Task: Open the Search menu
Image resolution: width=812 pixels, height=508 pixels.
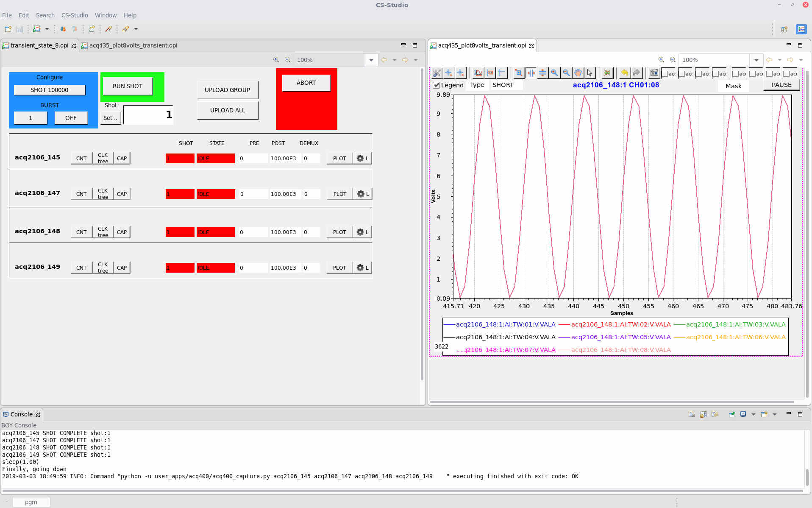Action: click(x=45, y=15)
